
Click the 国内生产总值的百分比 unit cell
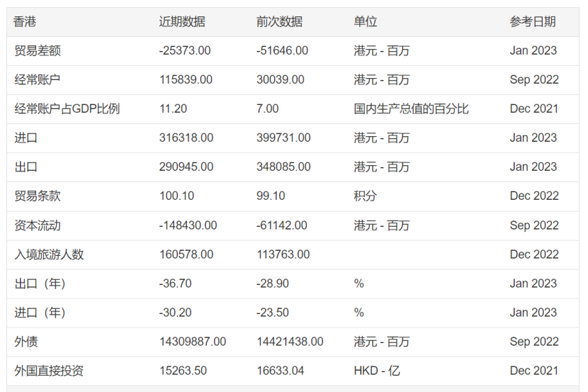(x=411, y=108)
